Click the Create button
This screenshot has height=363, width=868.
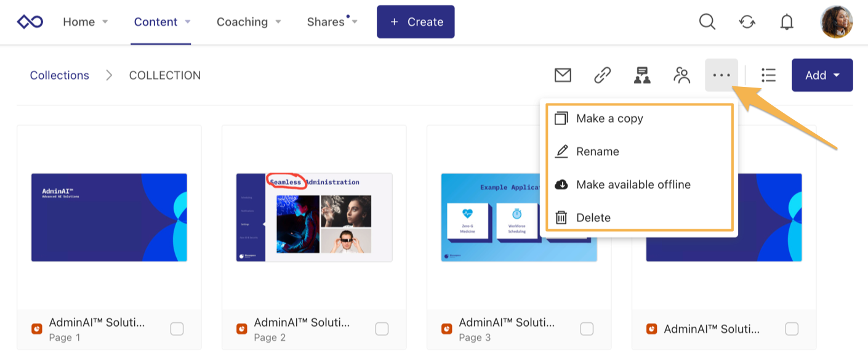(x=416, y=22)
